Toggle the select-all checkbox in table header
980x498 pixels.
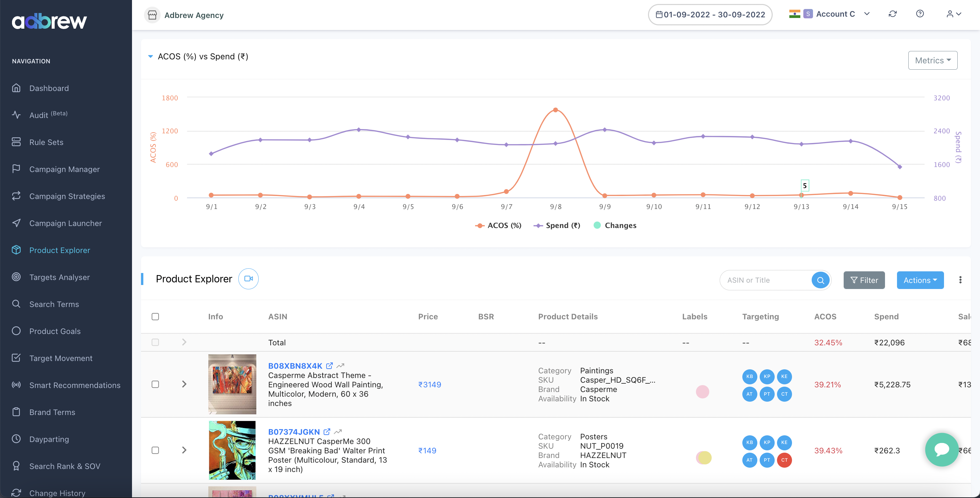[x=155, y=317]
